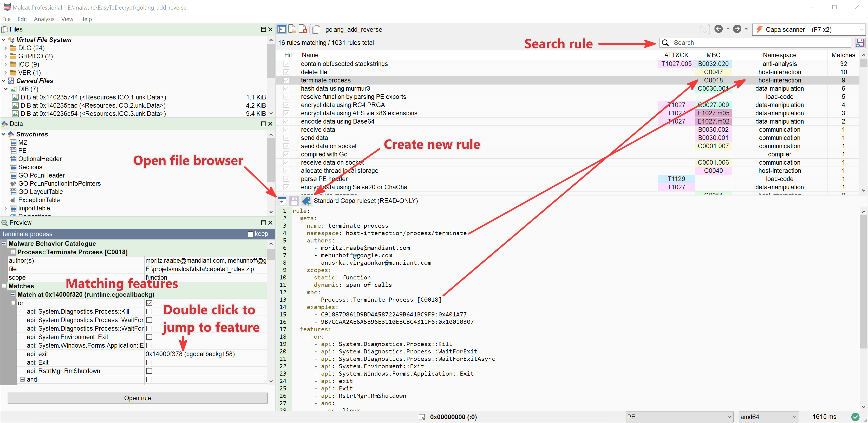The height and width of the screenshot is (423, 868).
Task: Open the PE file type dropdown
Action: (x=679, y=417)
